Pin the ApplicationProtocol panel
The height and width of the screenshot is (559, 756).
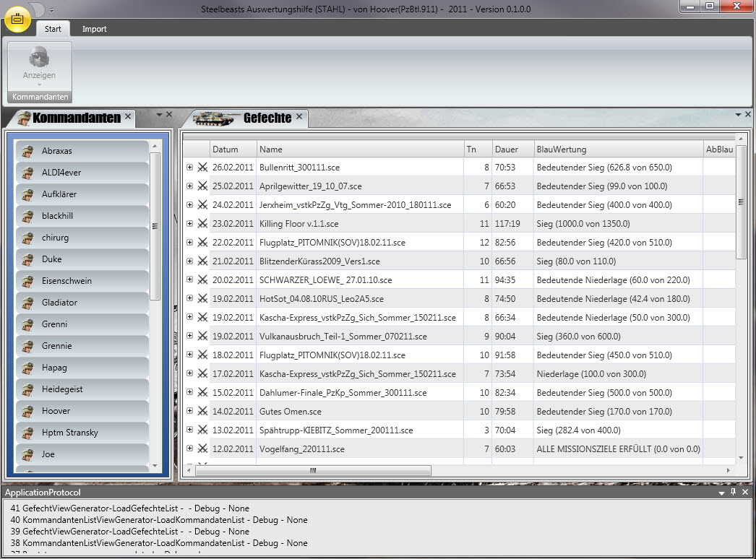tap(733, 492)
